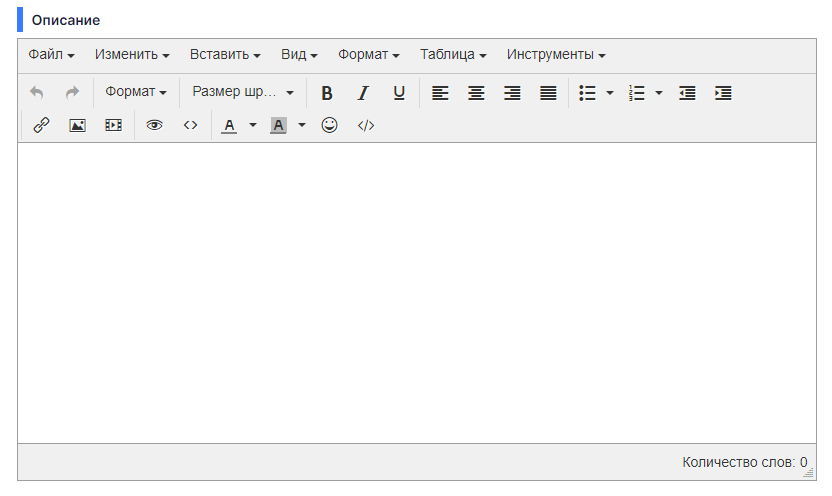Insert or edit a link

coord(41,125)
